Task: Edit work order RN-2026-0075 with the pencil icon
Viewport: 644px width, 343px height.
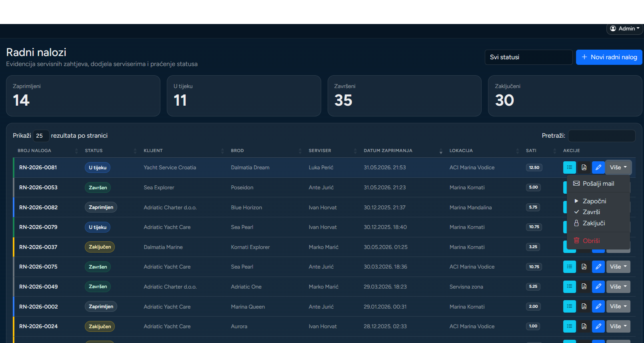Action: tap(598, 267)
